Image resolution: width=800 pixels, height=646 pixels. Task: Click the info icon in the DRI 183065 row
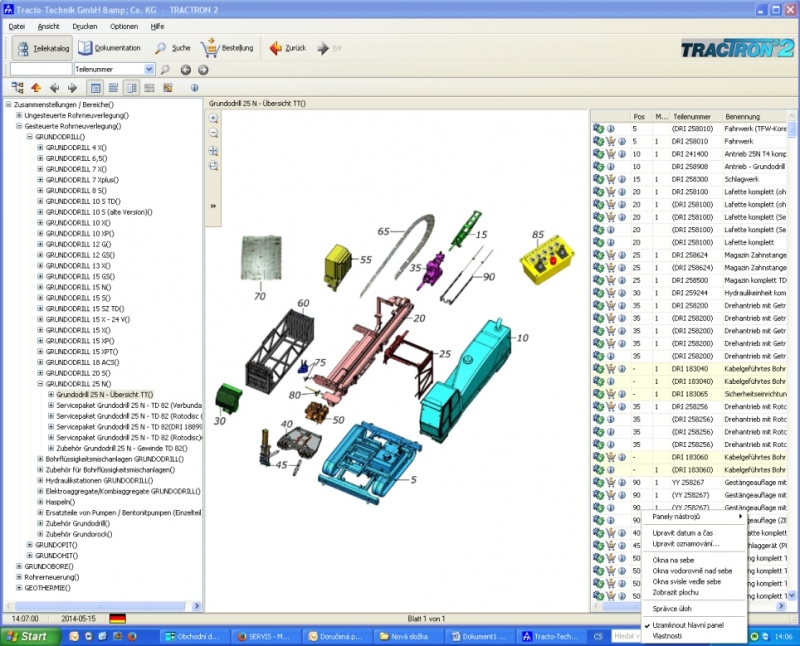622,394
